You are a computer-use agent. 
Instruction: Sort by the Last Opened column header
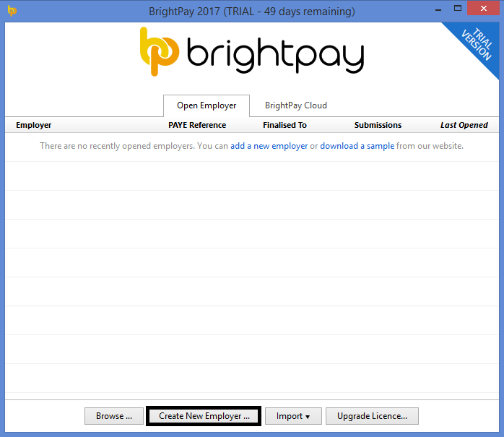(464, 125)
